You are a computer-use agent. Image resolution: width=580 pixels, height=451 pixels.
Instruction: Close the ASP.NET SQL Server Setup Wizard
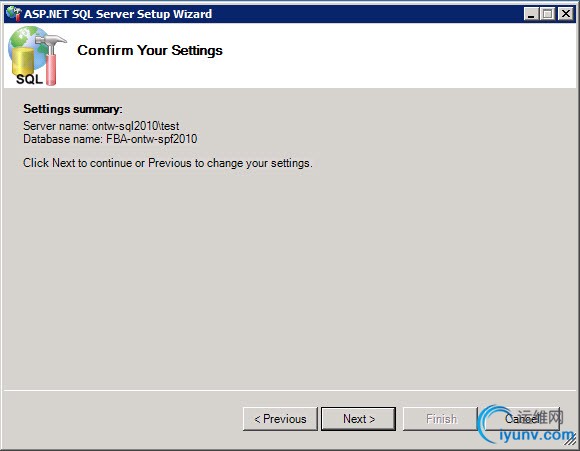click(566, 14)
